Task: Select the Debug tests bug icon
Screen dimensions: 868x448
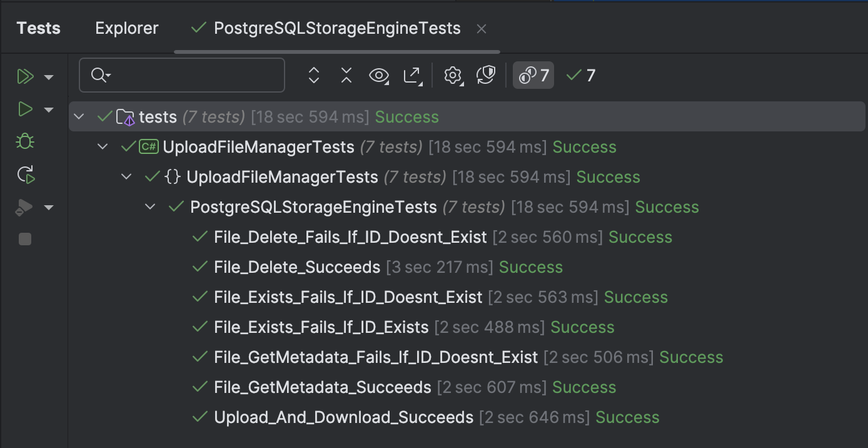Action: [x=25, y=141]
